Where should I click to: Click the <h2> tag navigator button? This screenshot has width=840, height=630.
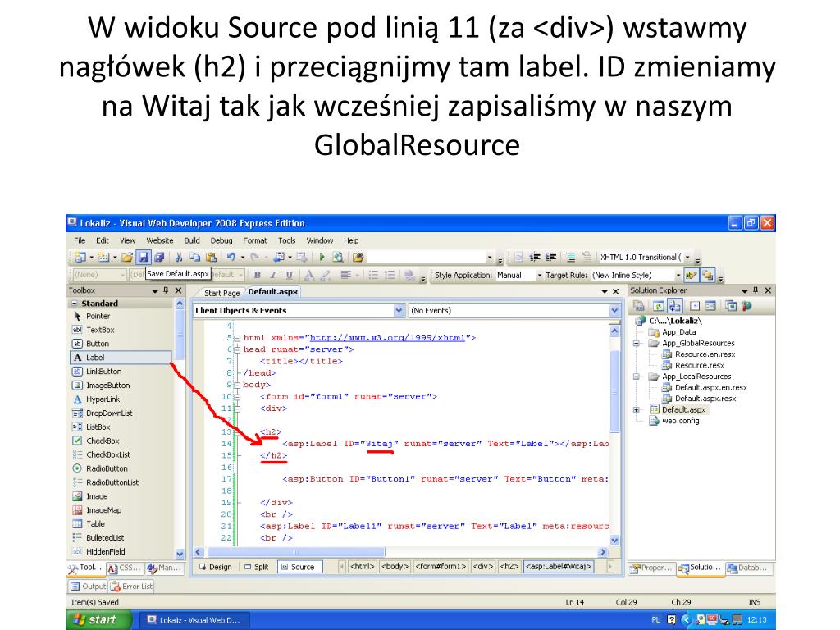(x=509, y=566)
